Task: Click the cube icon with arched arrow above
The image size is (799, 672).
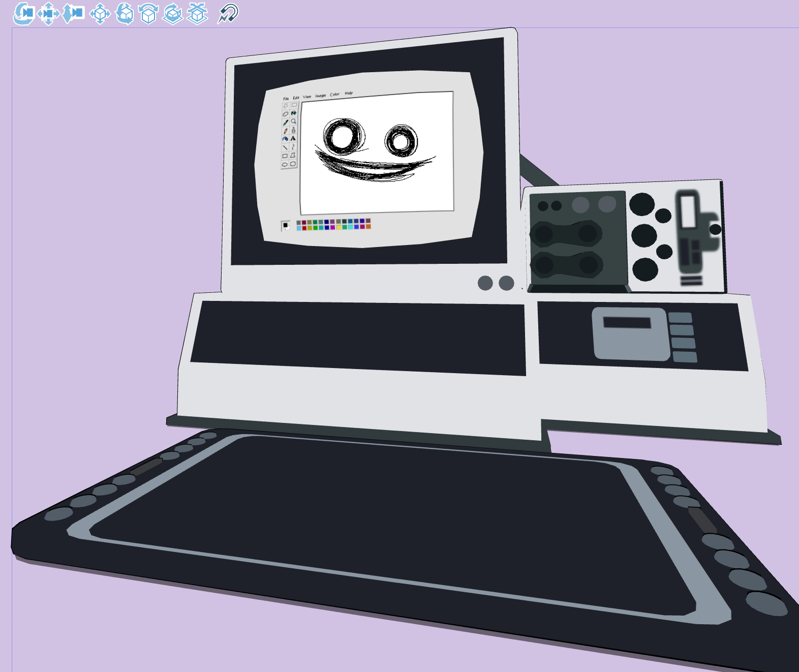Action: click(x=148, y=14)
